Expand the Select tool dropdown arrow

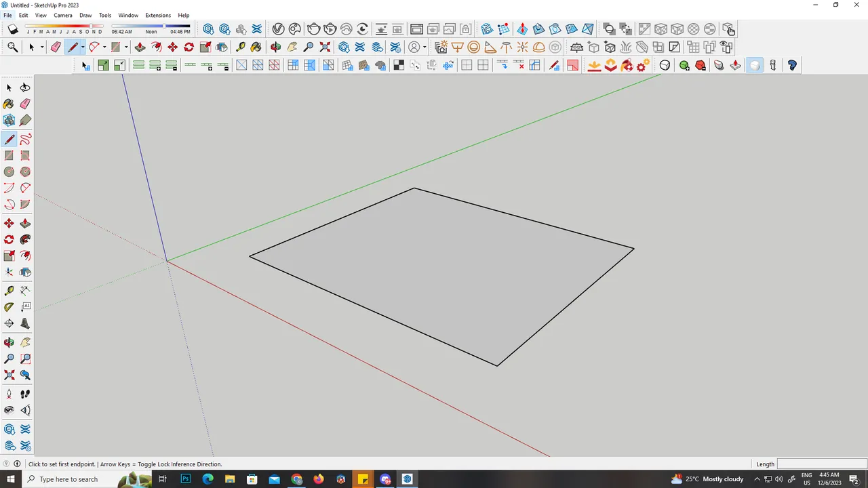point(42,47)
